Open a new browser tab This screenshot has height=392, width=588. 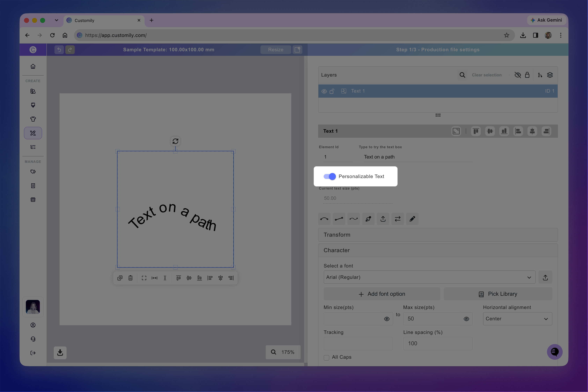tap(151, 20)
